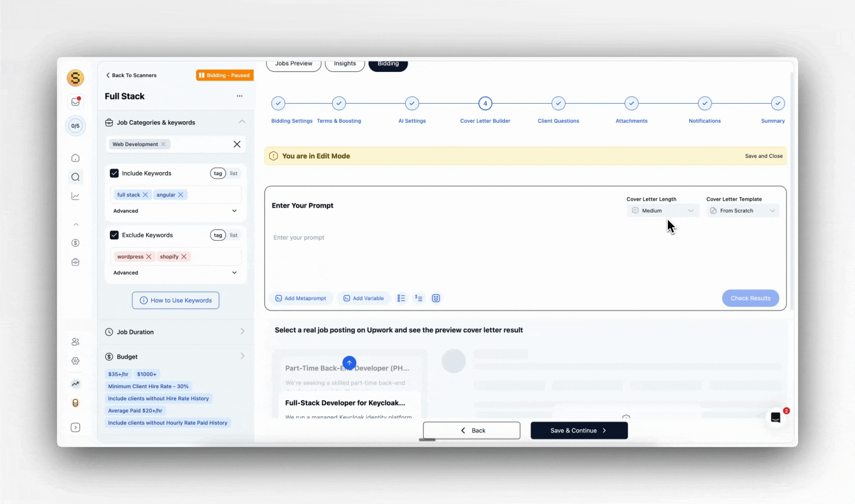Open the emoji picker icon in prompt toolbar
Image resolution: width=855 pixels, height=504 pixels.
pyautogui.click(x=436, y=298)
